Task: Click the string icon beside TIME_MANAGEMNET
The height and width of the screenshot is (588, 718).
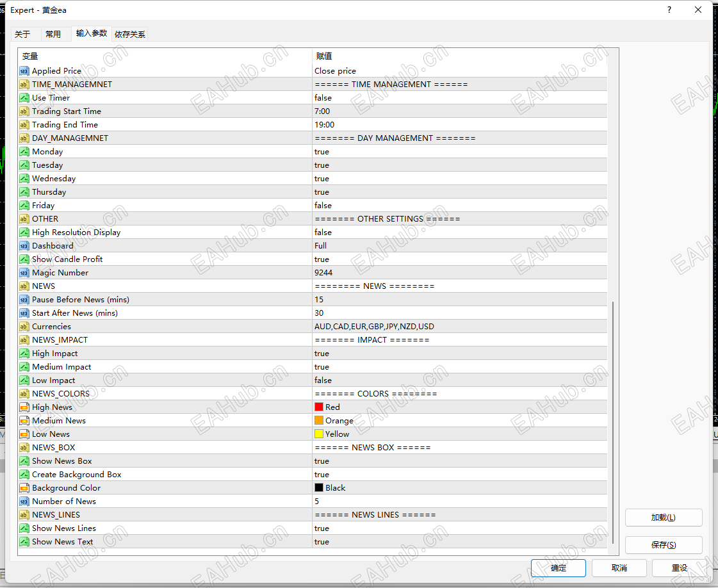Action: pos(24,85)
